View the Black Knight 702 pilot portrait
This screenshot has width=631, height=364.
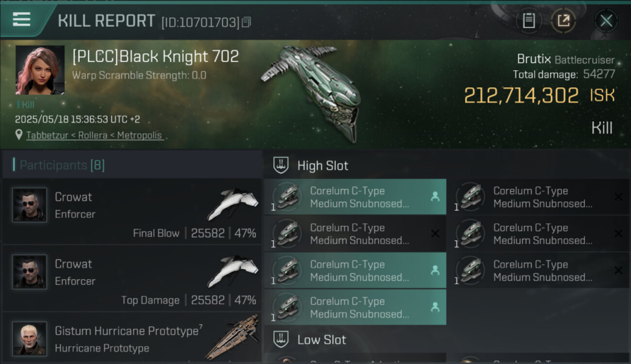pyautogui.click(x=40, y=70)
